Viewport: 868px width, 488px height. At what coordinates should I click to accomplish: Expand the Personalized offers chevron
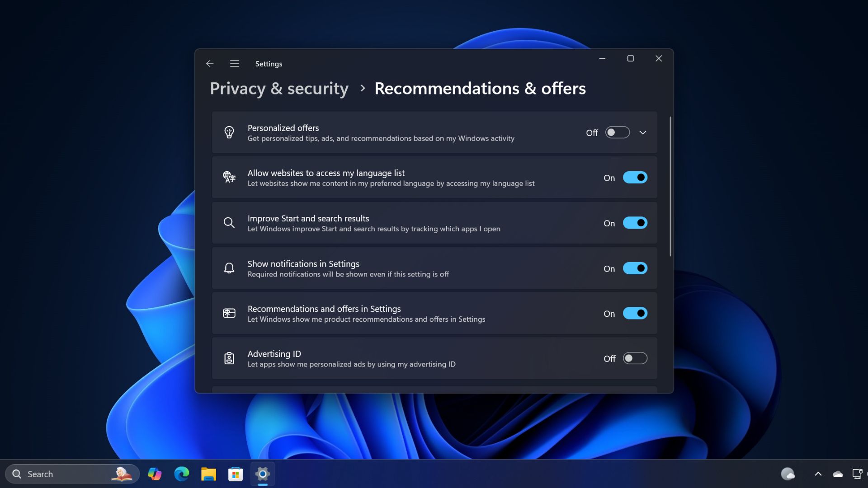coord(643,132)
